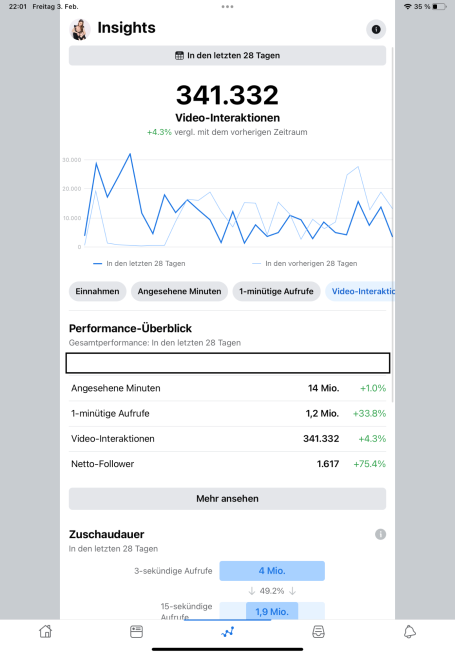The width and height of the screenshot is (455, 655).
Task: Tap the 3-sekündige Aufrufe 4 Mio. bar
Action: point(272,571)
